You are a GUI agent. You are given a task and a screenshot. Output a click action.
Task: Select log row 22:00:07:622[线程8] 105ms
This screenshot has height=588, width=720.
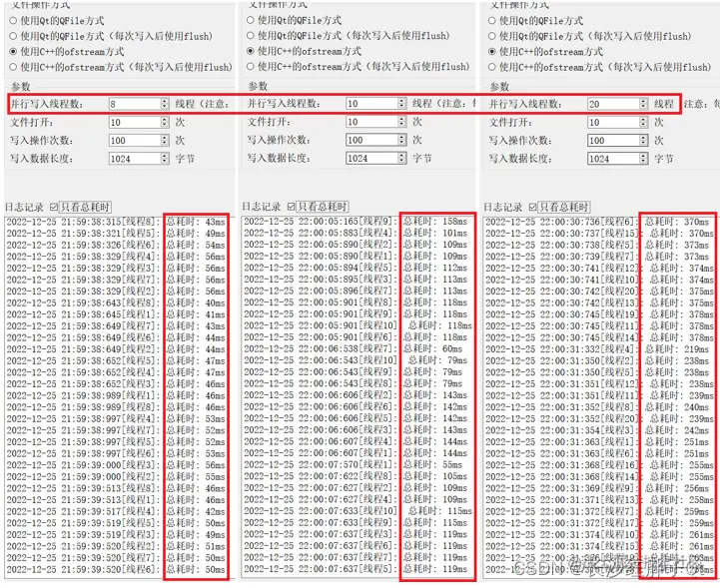pos(356,476)
